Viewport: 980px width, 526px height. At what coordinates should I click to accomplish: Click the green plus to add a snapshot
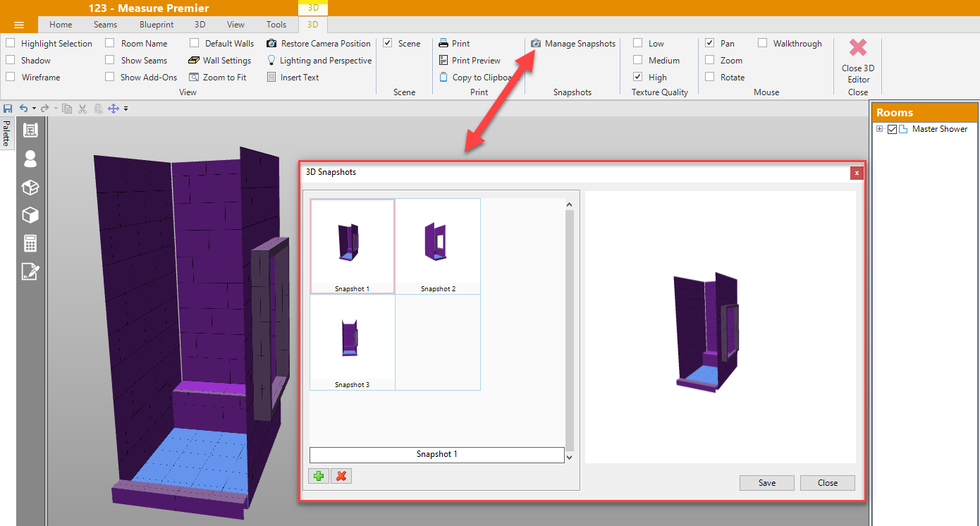pyautogui.click(x=318, y=476)
